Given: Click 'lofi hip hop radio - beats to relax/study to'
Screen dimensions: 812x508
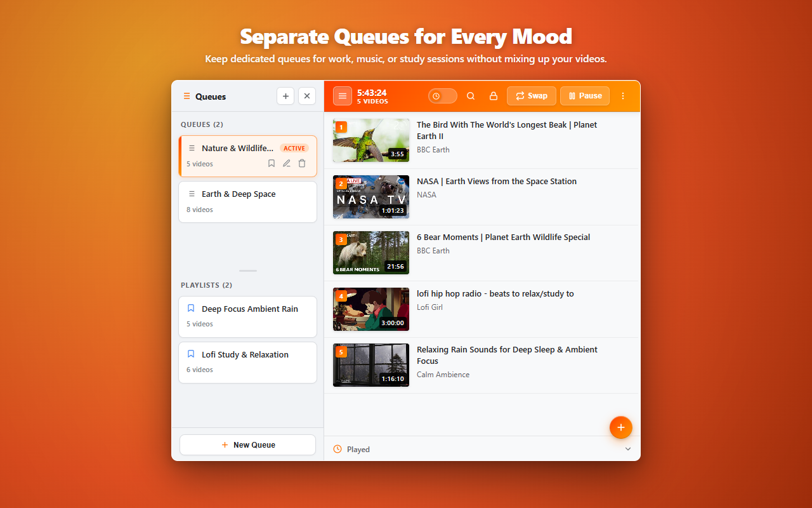Looking at the screenshot, I should pyautogui.click(x=495, y=293).
